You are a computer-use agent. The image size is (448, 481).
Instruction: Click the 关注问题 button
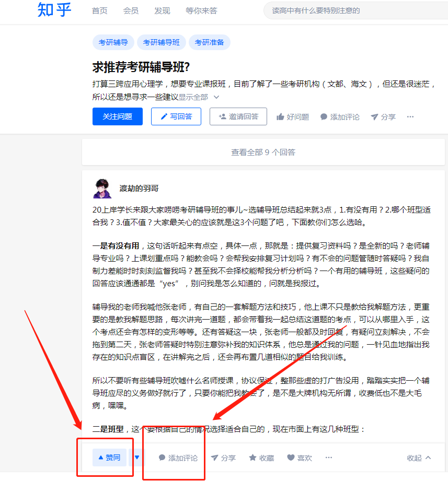pyautogui.click(x=117, y=116)
